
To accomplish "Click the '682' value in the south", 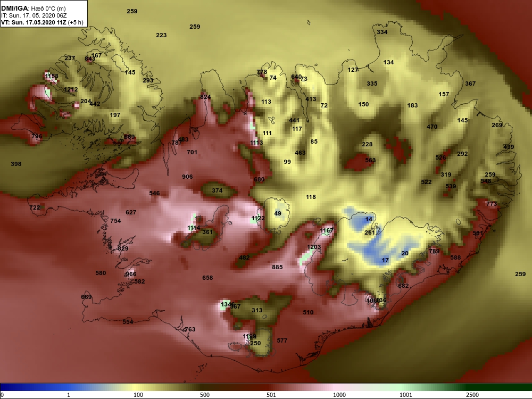I will (403, 286).
